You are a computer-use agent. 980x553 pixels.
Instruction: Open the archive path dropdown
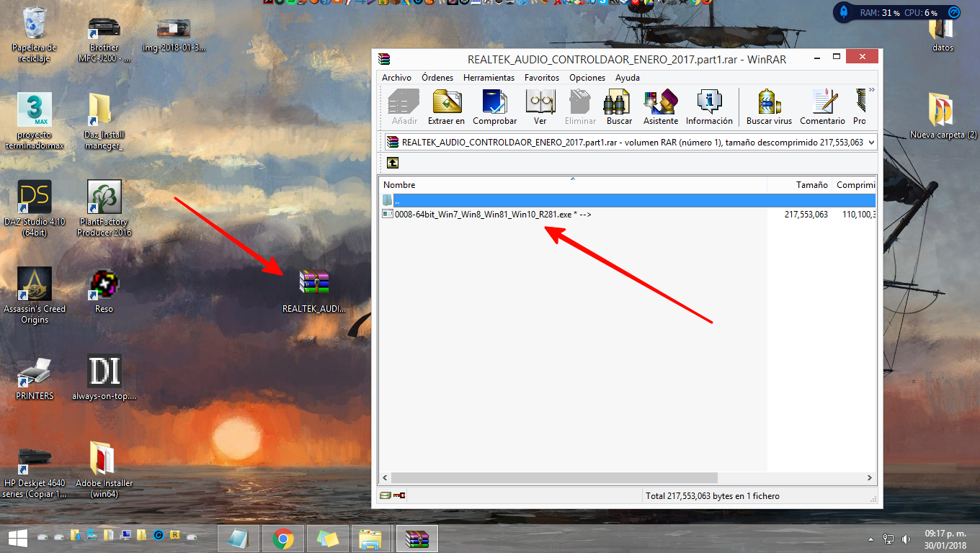[871, 143]
